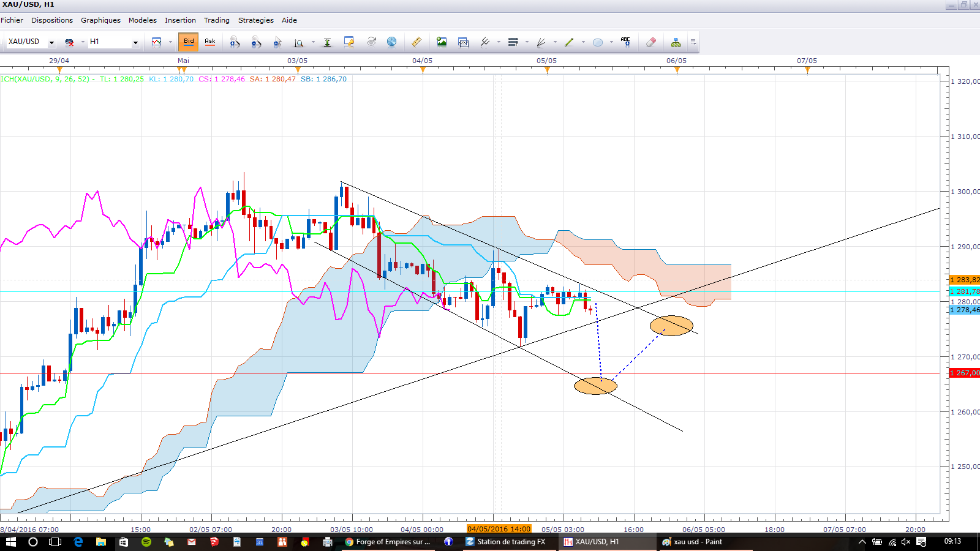Viewport: 980px width, 551px height.
Task: Expand the Fibonacci tool dropdown arrow
Action: coord(527,42)
